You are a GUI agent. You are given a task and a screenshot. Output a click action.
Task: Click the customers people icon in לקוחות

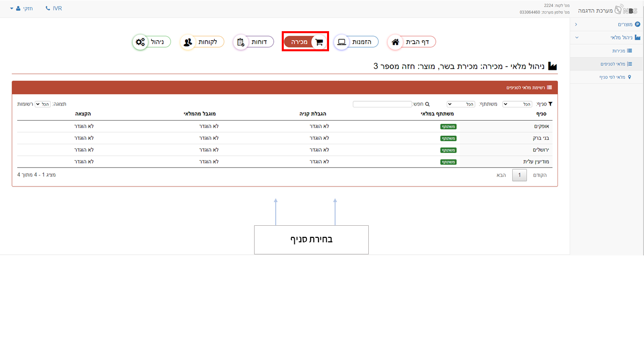(x=188, y=42)
